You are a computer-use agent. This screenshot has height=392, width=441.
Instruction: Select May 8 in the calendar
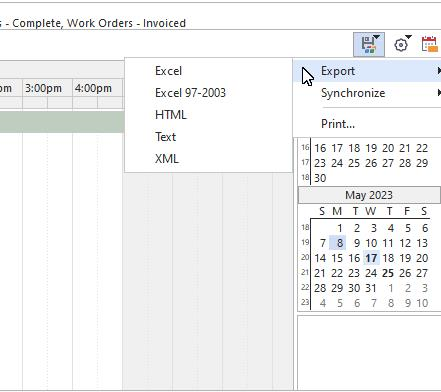[x=338, y=243]
